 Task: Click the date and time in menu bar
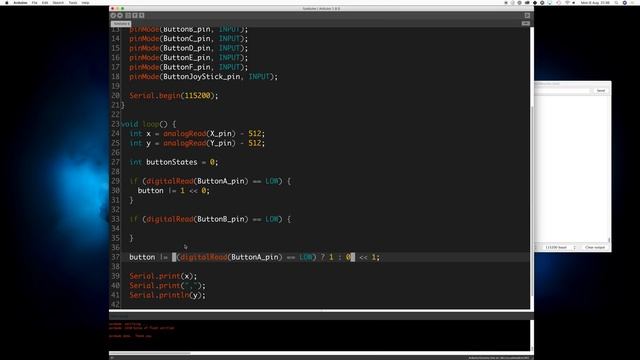[x=596, y=2]
